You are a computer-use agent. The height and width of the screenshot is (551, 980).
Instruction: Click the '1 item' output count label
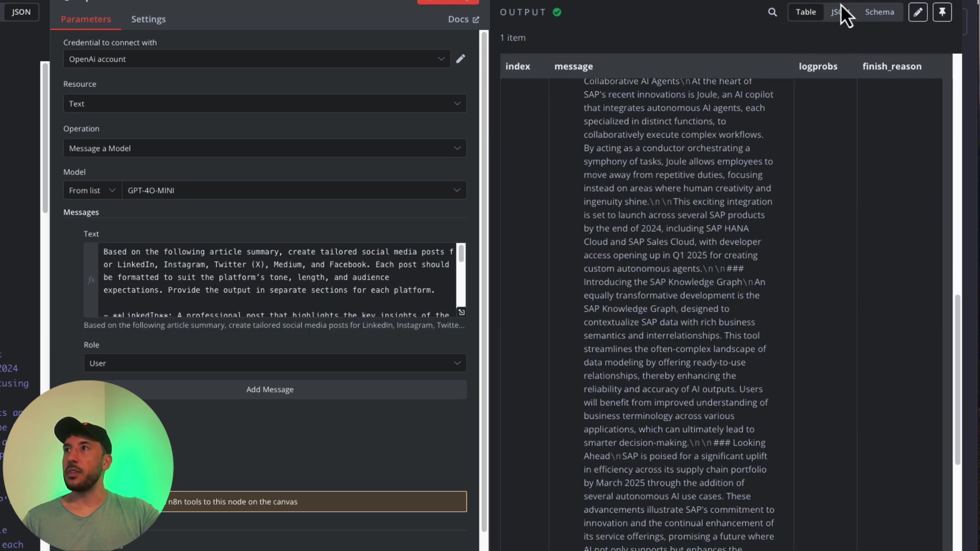click(512, 38)
